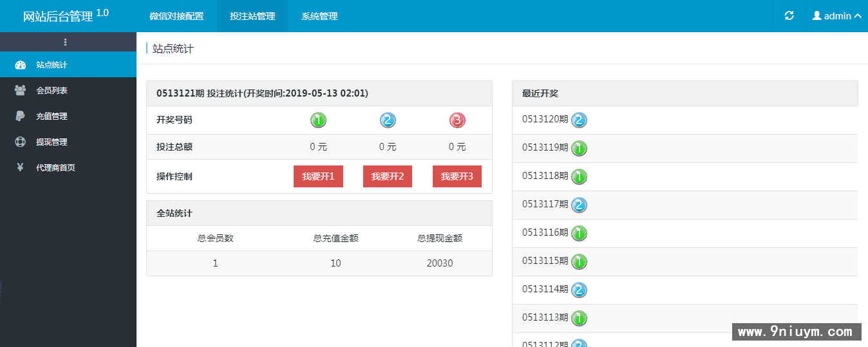Click red number 3 ball in 开奖号码 row
This screenshot has height=347, width=868.
457,120
